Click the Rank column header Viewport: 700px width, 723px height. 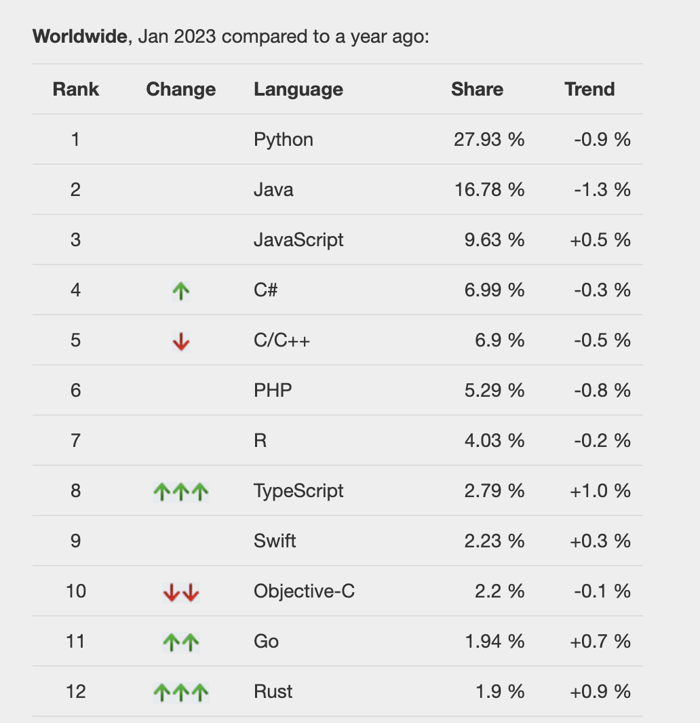coord(76,89)
